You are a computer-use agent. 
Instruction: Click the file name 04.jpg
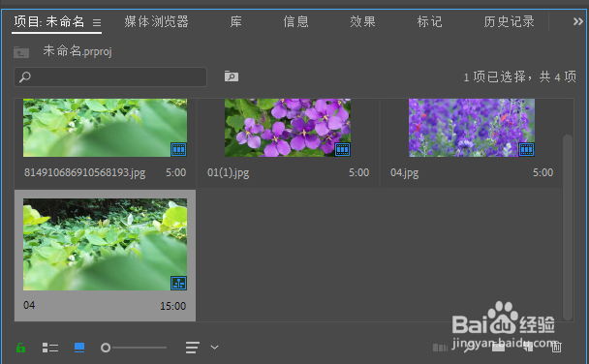[x=404, y=172]
